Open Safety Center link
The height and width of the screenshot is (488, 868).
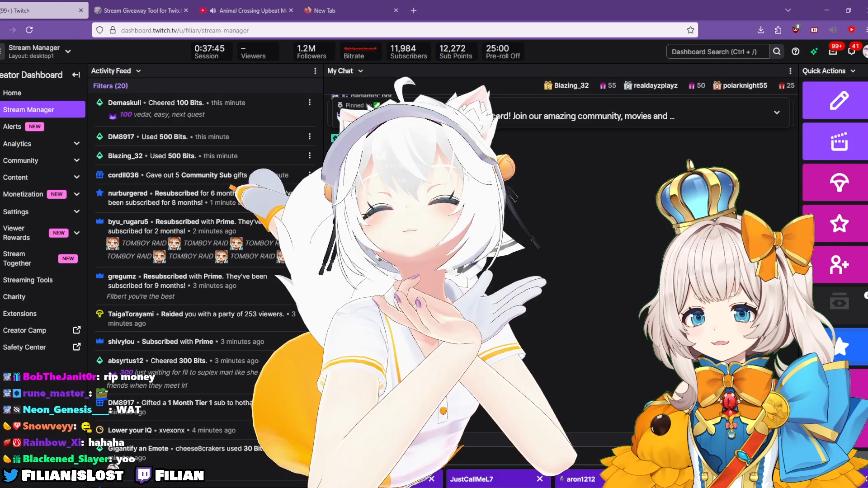(x=24, y=347)
